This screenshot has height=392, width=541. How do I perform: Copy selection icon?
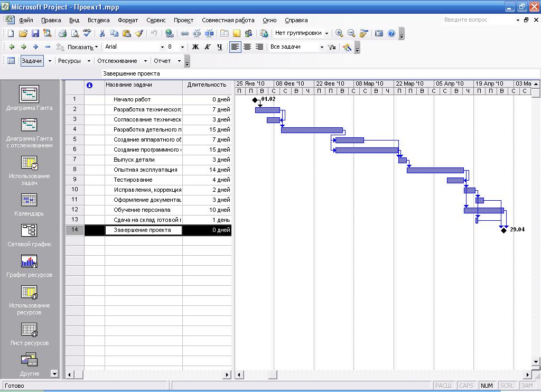114,33
